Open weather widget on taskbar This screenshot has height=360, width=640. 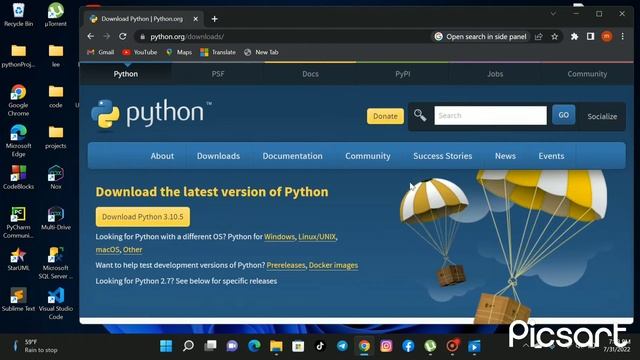35,346
